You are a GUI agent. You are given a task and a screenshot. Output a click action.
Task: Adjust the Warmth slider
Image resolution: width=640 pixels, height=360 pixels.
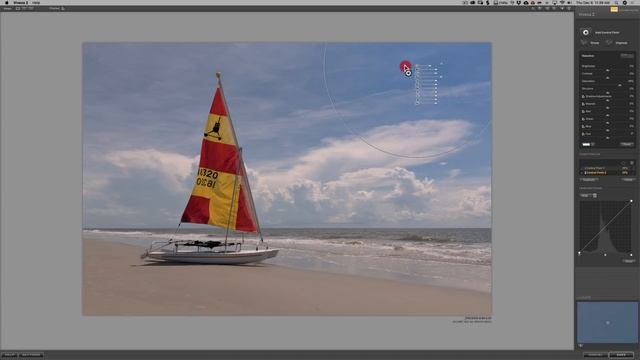tap(607, 107)
